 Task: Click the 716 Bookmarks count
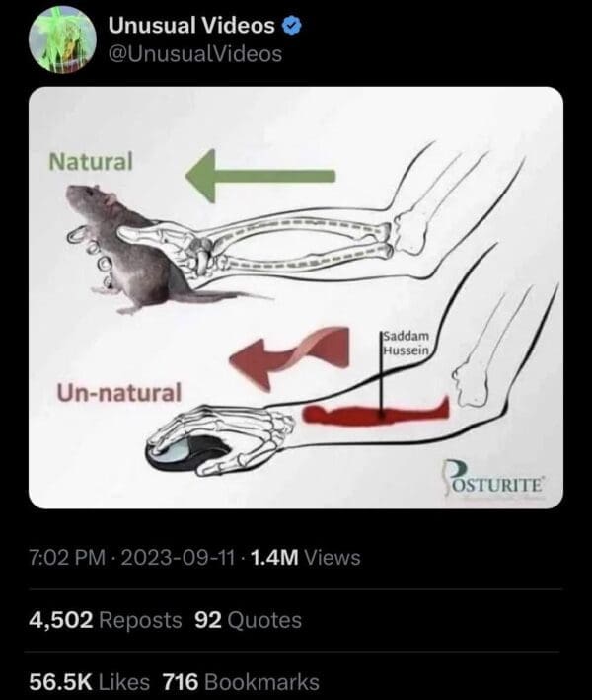[251, 681]
